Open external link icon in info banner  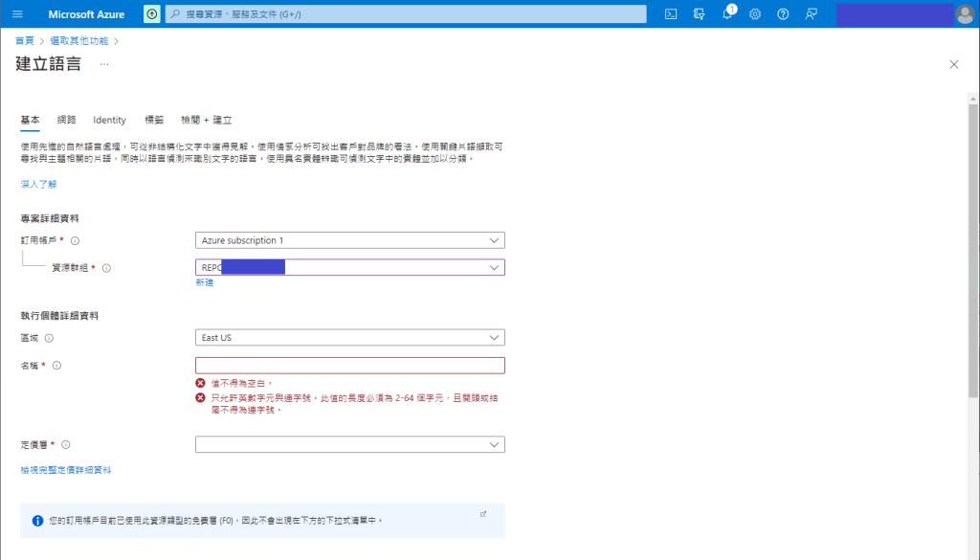pos(483,514)
